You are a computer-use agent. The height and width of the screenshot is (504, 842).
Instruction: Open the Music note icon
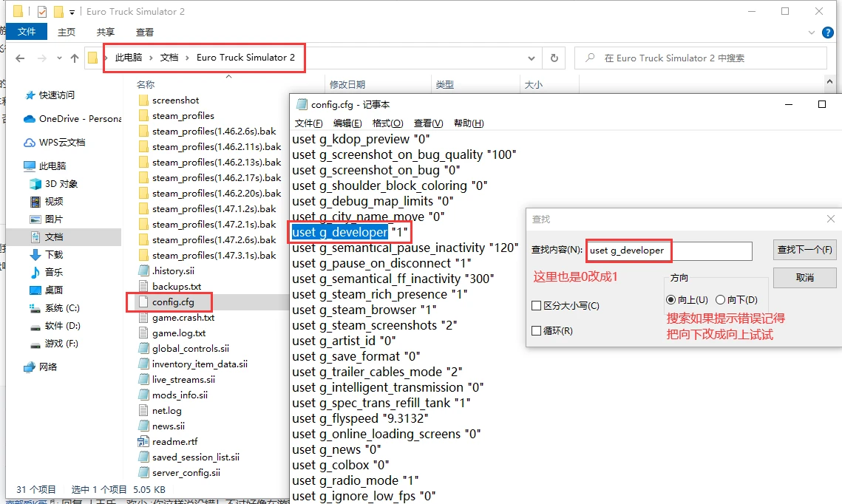[x=35, y=272]
